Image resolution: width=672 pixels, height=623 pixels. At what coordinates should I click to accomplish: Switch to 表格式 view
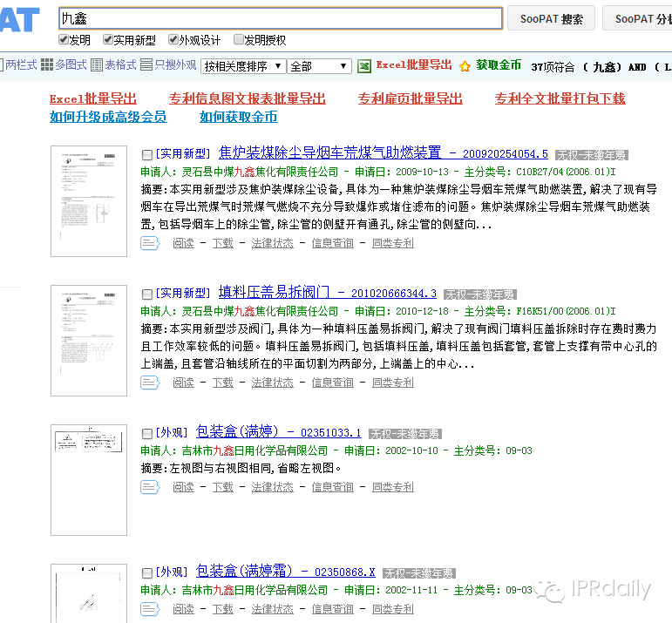tap(120, 64)
